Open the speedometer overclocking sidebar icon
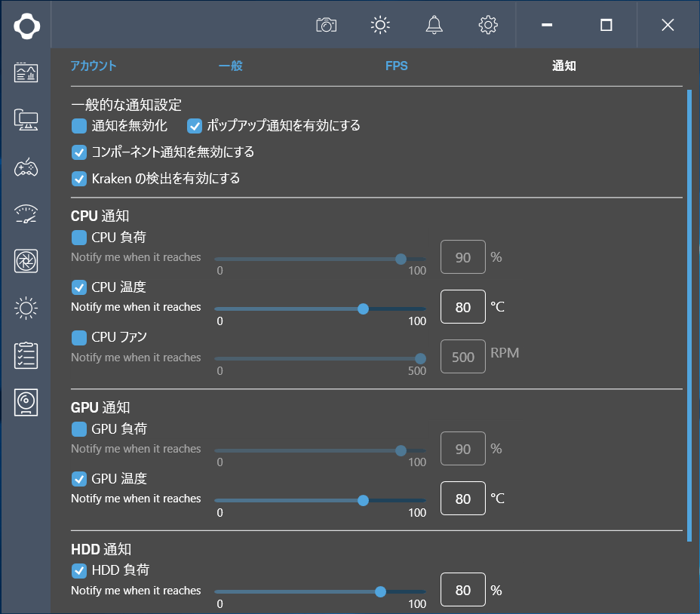 click(x=26, y=214)
